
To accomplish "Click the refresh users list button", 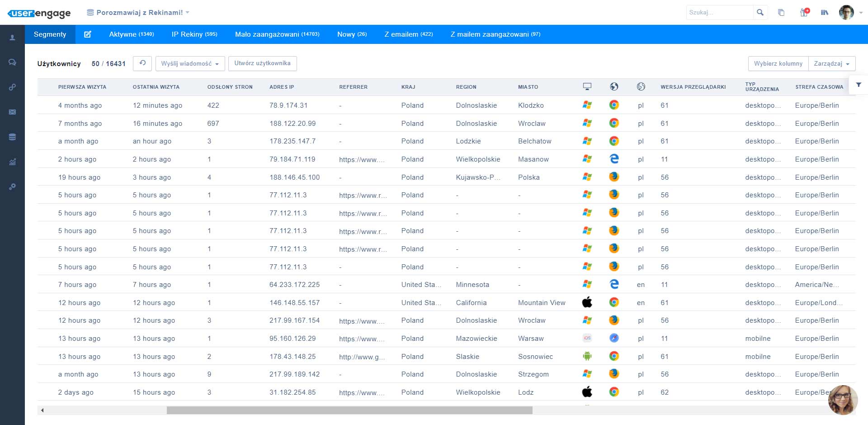I will click(x=142, y=63).
